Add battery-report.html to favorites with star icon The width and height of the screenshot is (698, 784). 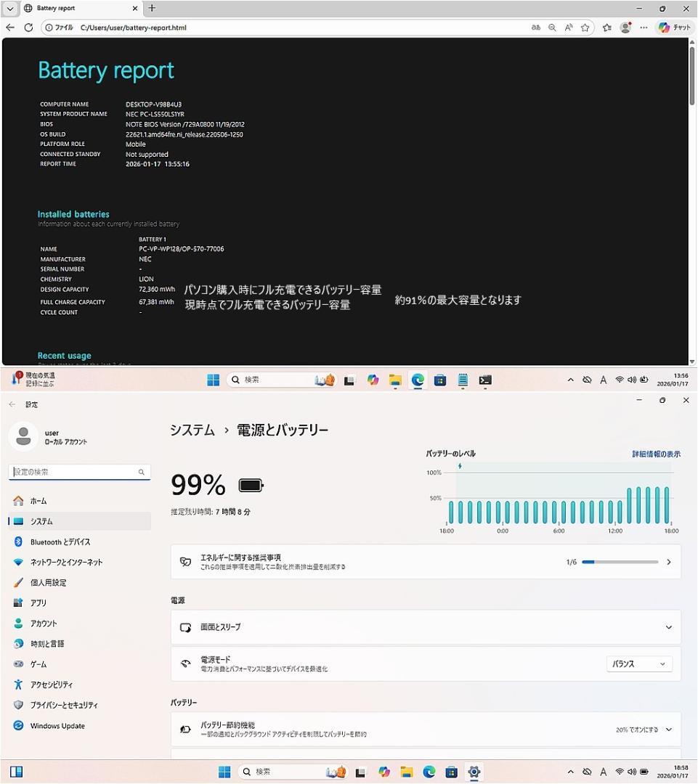pos(585,28)
